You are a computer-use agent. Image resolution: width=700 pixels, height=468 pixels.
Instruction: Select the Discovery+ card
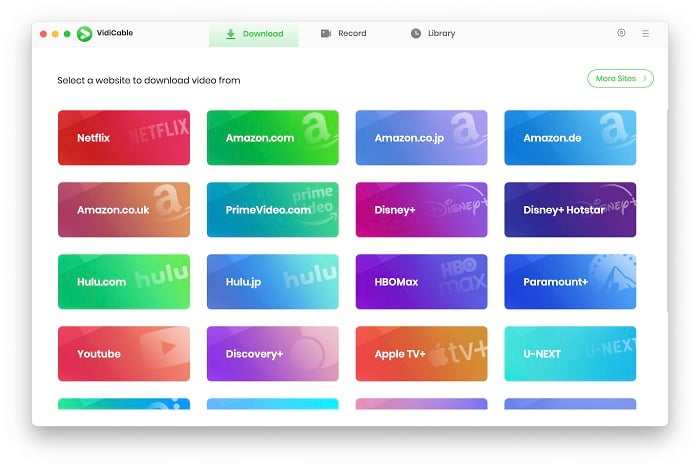[273, 354]
